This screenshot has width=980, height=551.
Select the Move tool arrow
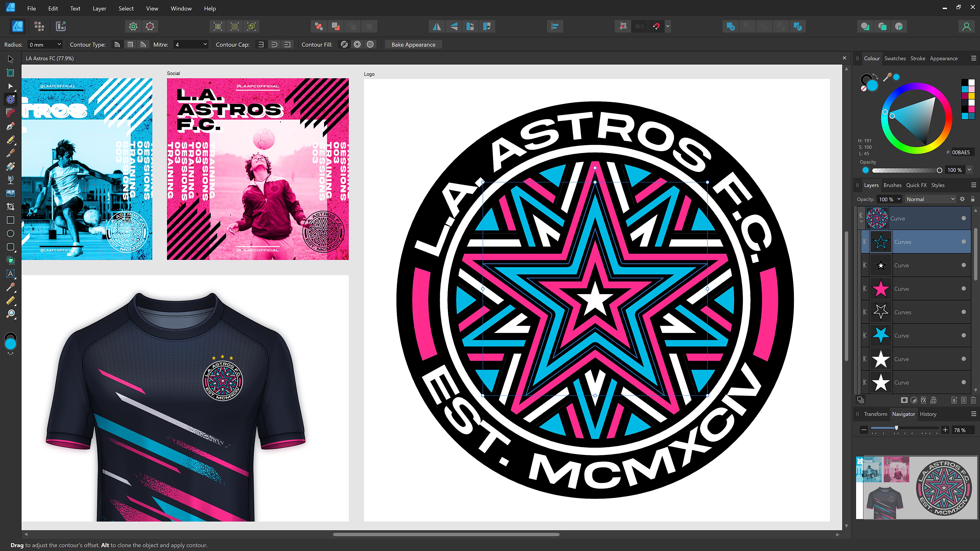11,59
